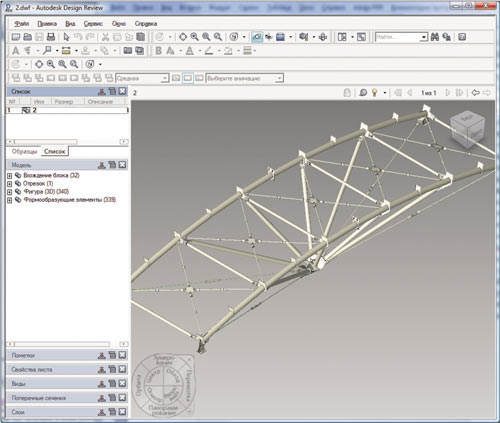Open file with the folder icon
500x423 pixels.
27,37
